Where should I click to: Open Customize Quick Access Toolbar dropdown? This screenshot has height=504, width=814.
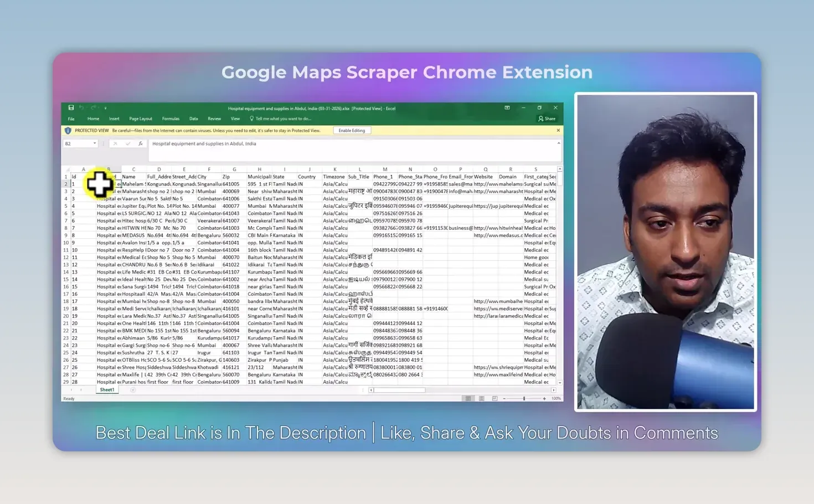click(x=105, y=108)
